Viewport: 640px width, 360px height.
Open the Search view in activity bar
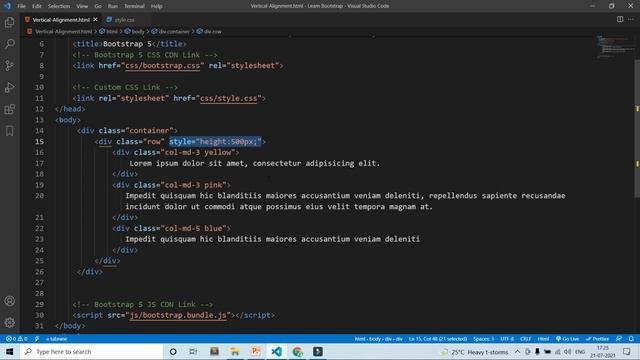pos(9,44)
